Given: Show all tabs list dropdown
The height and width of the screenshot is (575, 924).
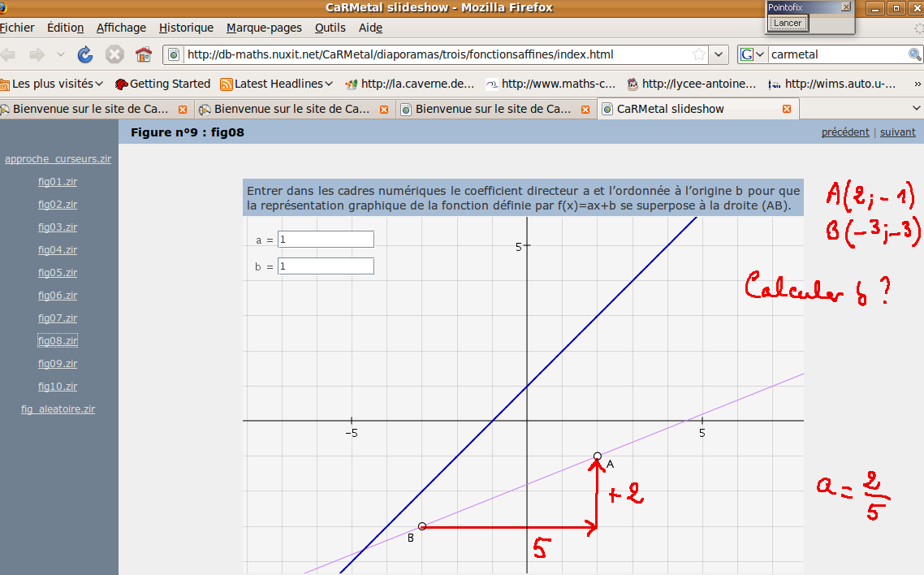Looking at the screenshot, I should click(917, 108).
